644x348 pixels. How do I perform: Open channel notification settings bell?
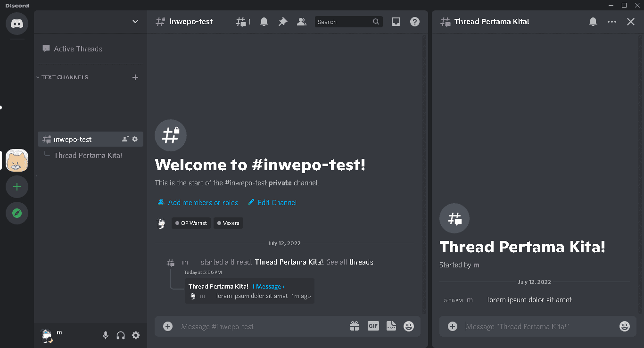click(264, 22)
